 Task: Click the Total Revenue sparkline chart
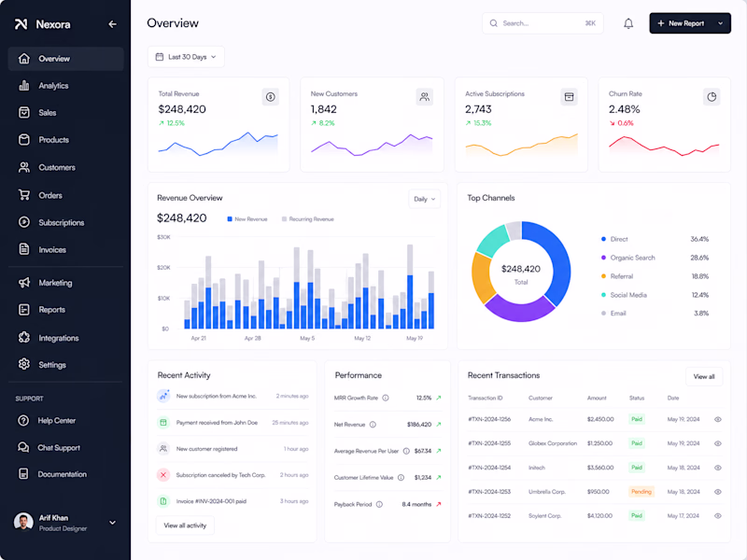[218, 144]
